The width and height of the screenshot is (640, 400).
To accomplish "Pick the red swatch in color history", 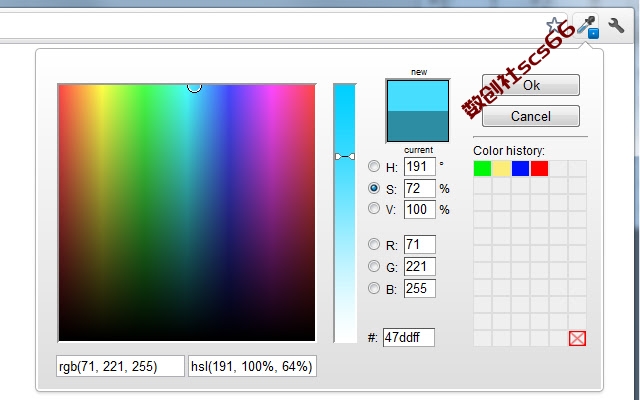I will [x=539, y=168].
